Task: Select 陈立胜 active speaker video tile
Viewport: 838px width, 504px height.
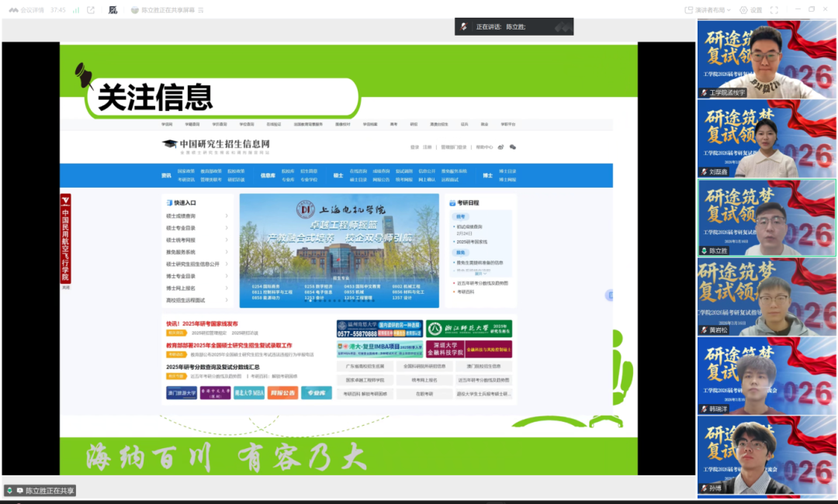Action: [x=767, y=218]
